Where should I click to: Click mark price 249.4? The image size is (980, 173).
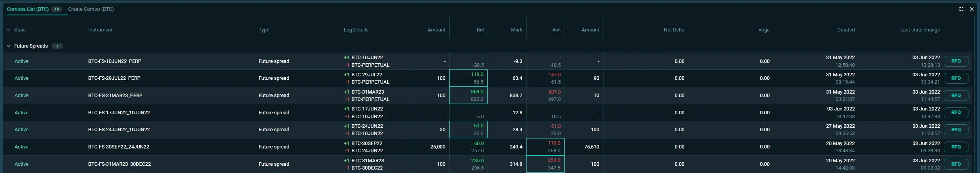[516, 147]
